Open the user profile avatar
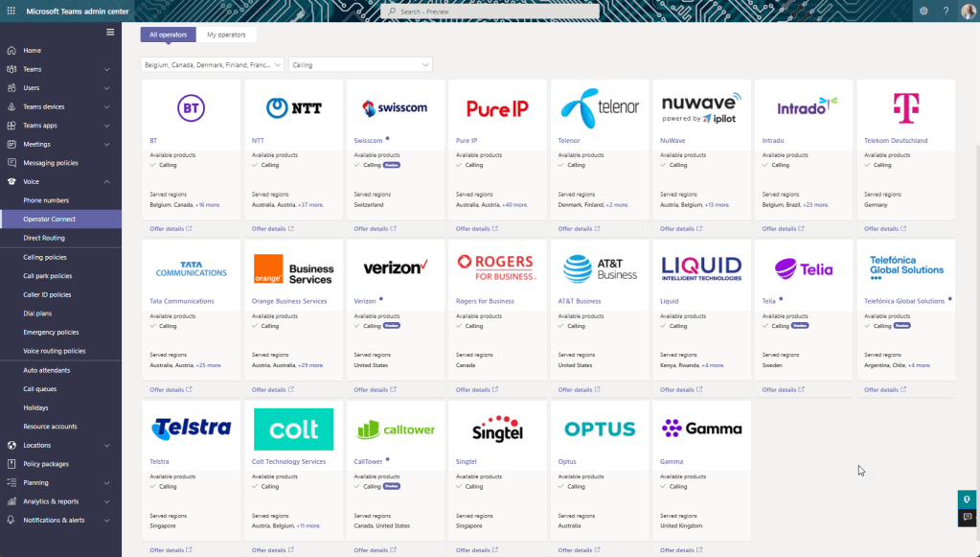Viewport: 980px width, 557px height. pos(968,12)
